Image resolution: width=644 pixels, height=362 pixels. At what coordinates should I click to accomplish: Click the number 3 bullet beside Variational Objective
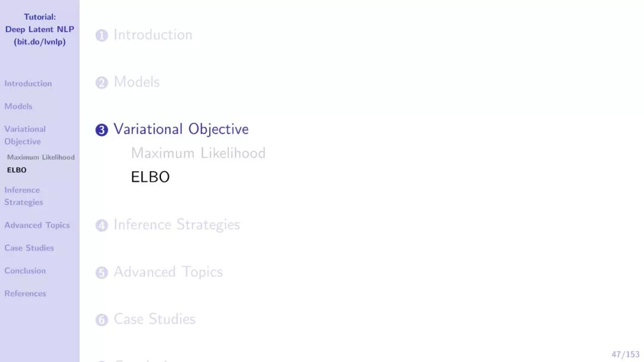coord(102,130)
